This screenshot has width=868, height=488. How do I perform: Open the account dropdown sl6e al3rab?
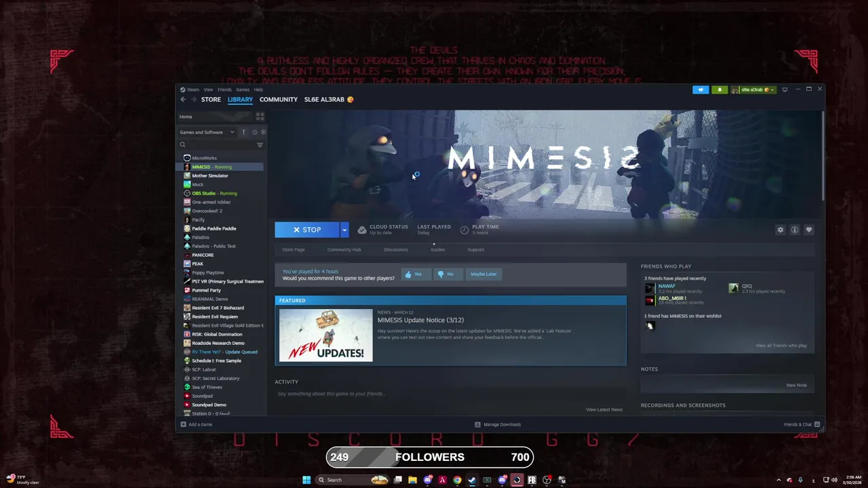753,89
